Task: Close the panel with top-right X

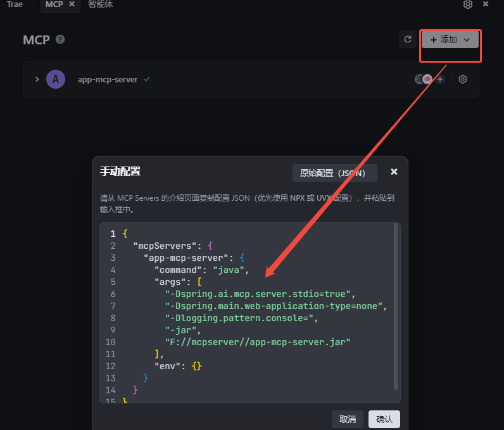Action: (486, 4)
